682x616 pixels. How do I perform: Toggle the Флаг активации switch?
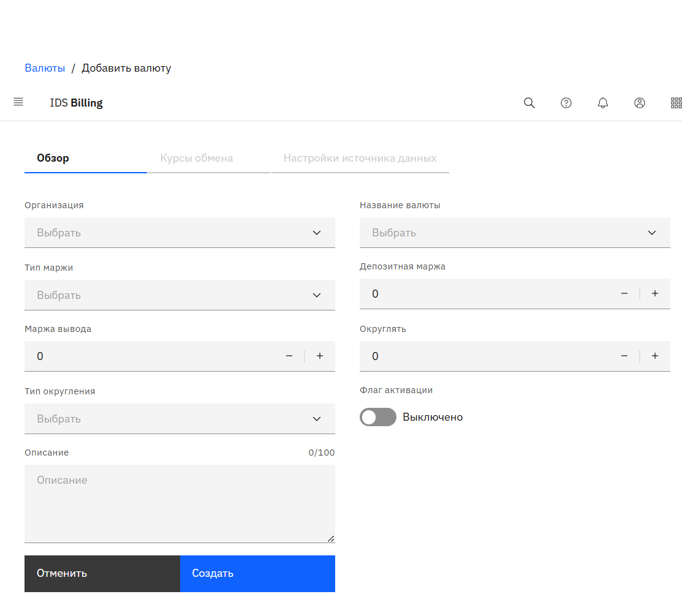point(378,418)
